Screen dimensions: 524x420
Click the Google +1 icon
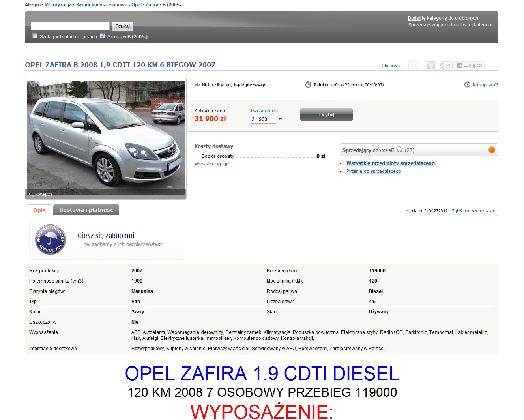click(446, 65)
